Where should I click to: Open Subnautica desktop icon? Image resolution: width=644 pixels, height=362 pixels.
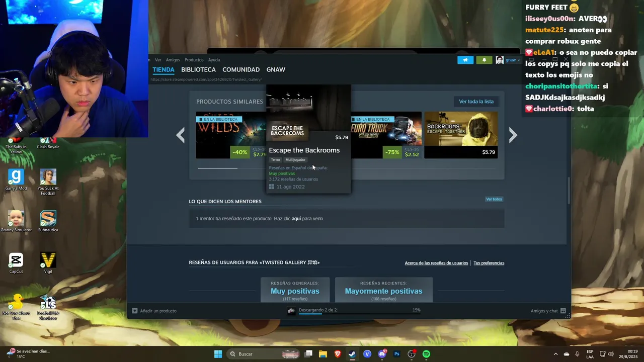48,221
